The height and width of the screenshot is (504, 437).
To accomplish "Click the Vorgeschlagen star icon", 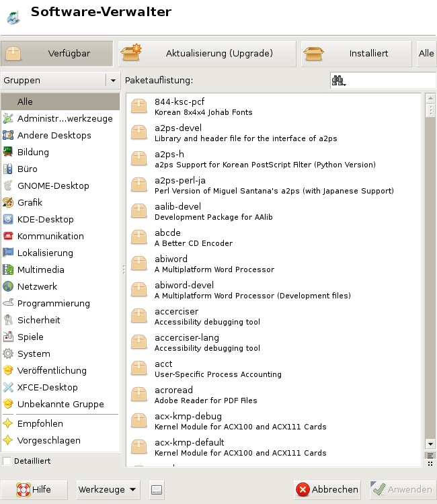I will [8, 440].
